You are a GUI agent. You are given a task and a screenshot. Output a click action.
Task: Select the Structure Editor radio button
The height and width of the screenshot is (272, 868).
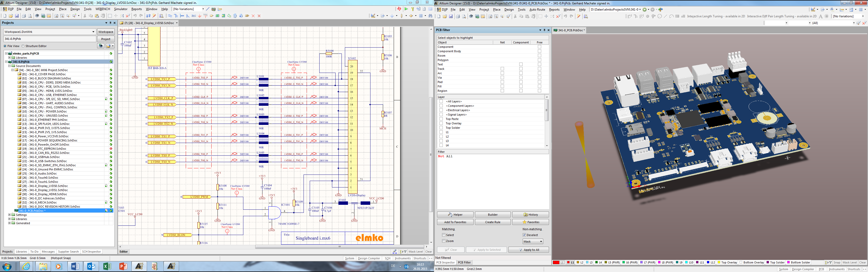coord(23,46)
